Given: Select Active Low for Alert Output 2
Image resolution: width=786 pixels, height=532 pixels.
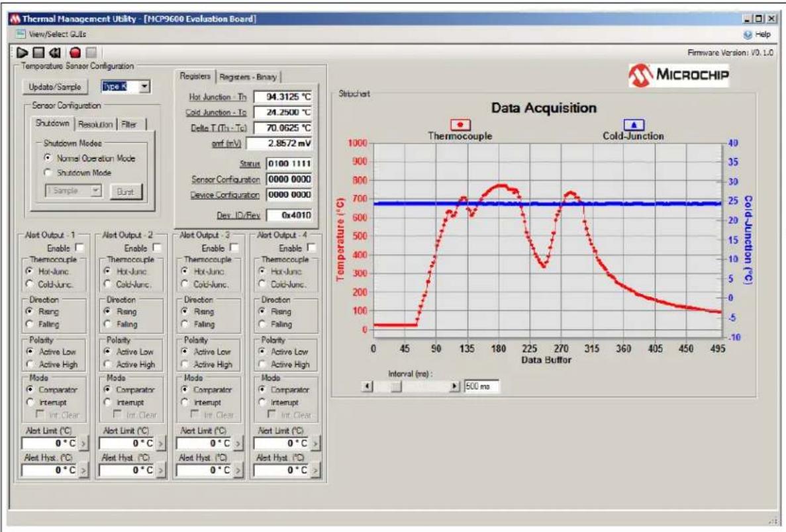Looking at the screenshot, I should click(107, 351).
